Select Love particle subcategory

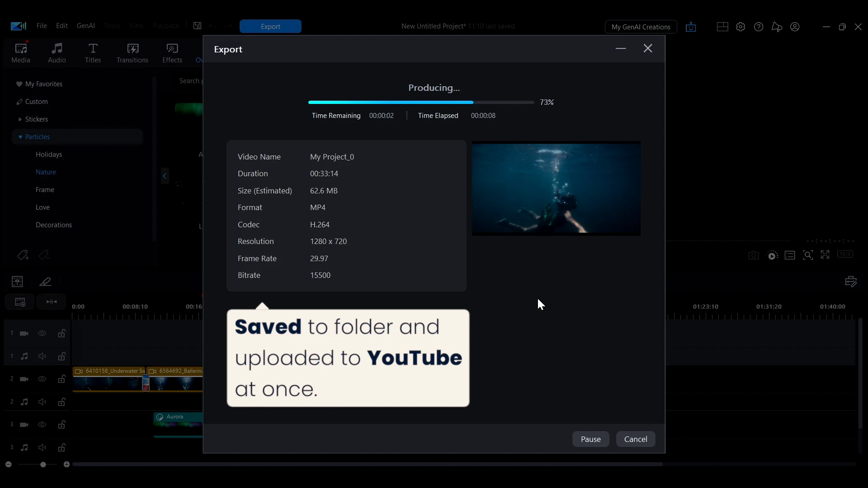[42, 207]
